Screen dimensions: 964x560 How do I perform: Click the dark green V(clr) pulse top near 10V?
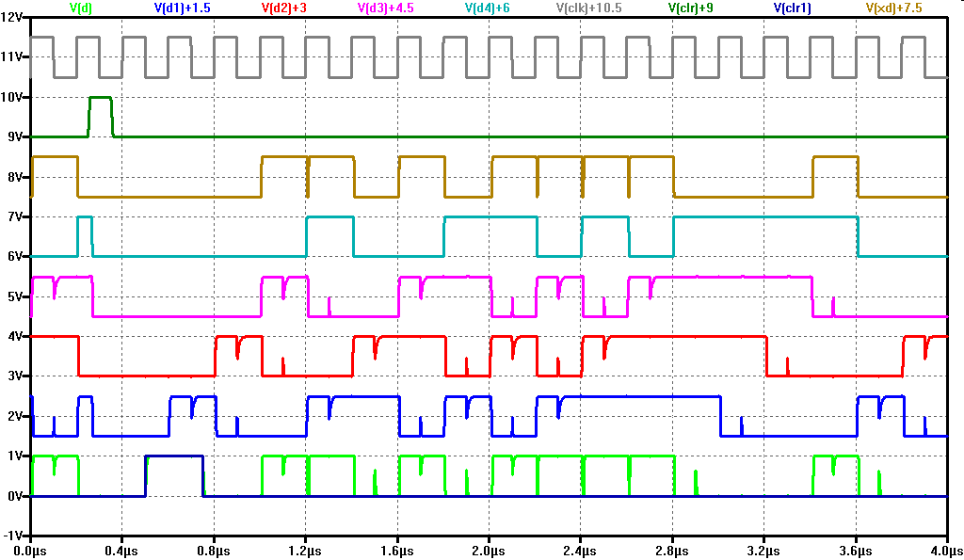pos(100,97)
